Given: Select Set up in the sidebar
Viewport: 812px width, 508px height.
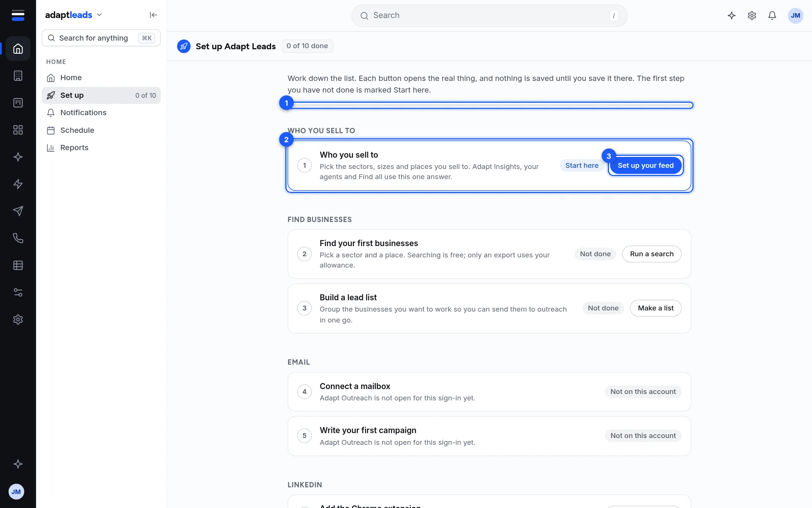Looking at the screenshot, I should click(101, 95).
